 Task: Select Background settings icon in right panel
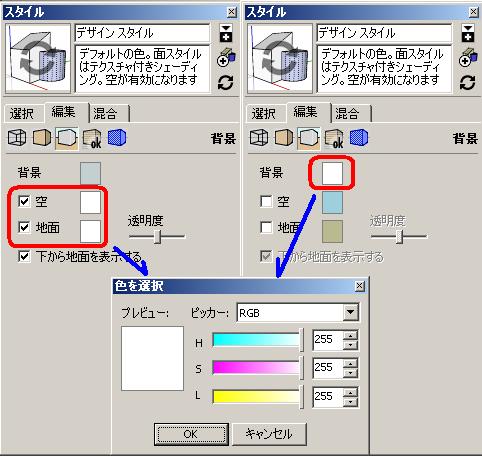click(309, 138)
